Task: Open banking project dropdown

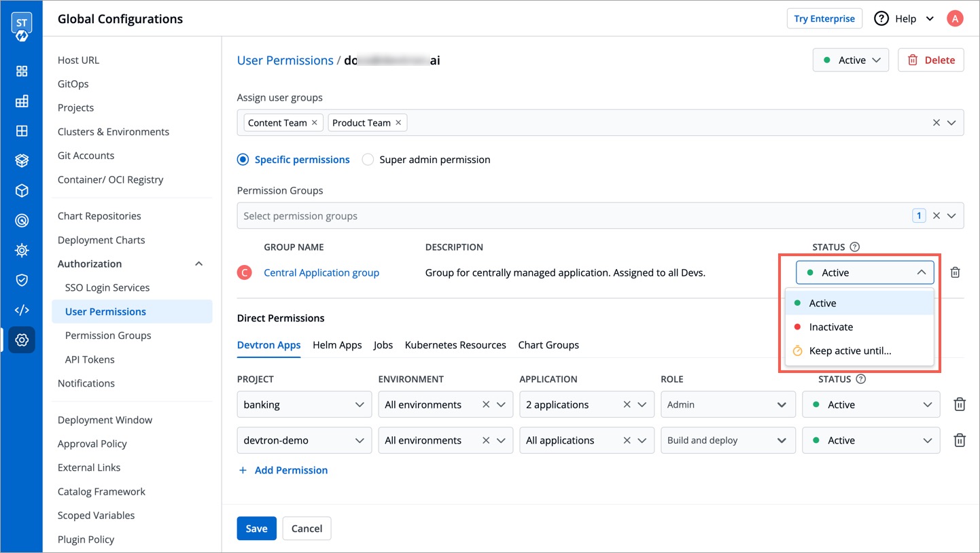Action: tap(304, 404)
